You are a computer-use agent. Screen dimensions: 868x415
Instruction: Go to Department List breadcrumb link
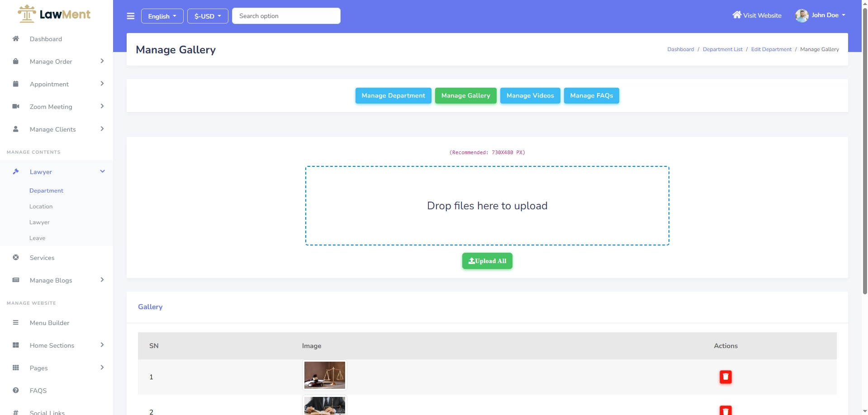tap(722, 49)
